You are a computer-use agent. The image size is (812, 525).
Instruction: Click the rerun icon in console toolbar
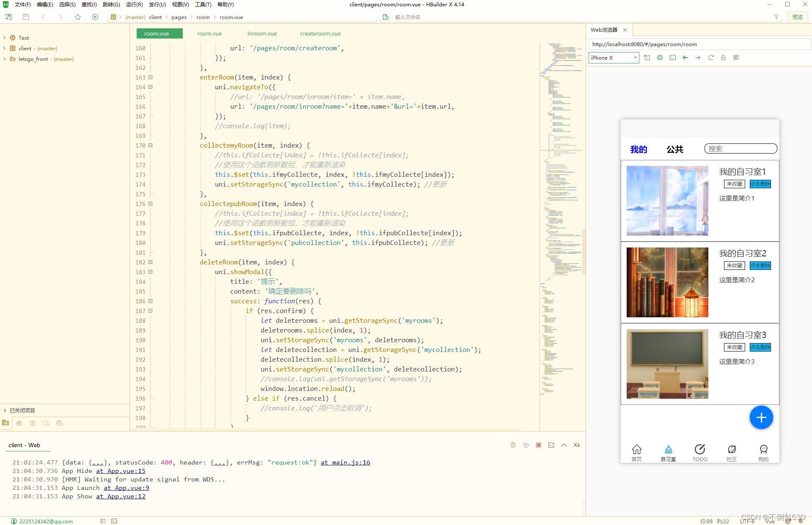(526, 445)
